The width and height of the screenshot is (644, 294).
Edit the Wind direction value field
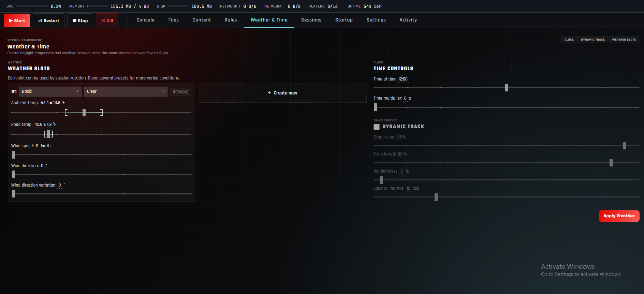click(42, 166)
